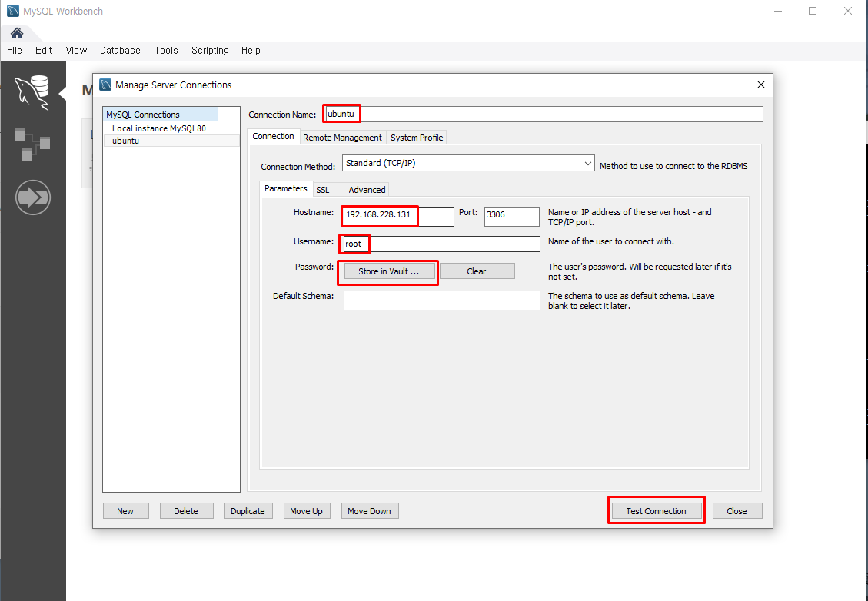Click the Move Up button
Viewport: 868px width, 601px height.
306,511
